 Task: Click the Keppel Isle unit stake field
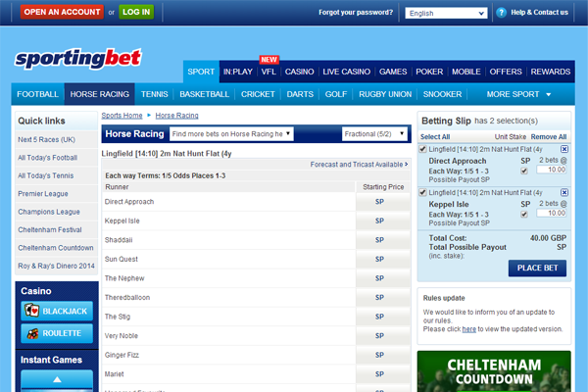point(551,213)
